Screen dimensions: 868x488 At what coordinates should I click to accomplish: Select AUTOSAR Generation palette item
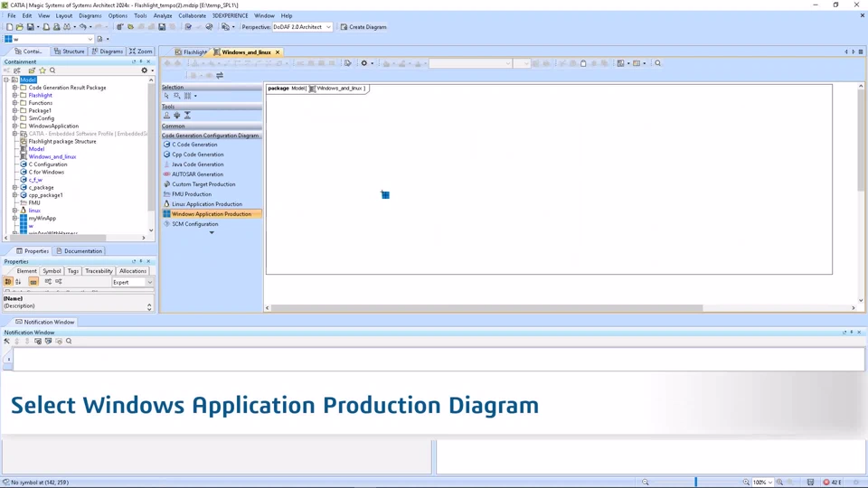click(198, 174)
